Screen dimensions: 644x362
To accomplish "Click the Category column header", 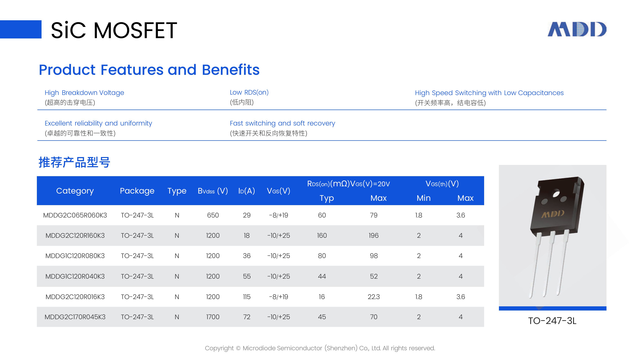I will [x=75, y=191].
